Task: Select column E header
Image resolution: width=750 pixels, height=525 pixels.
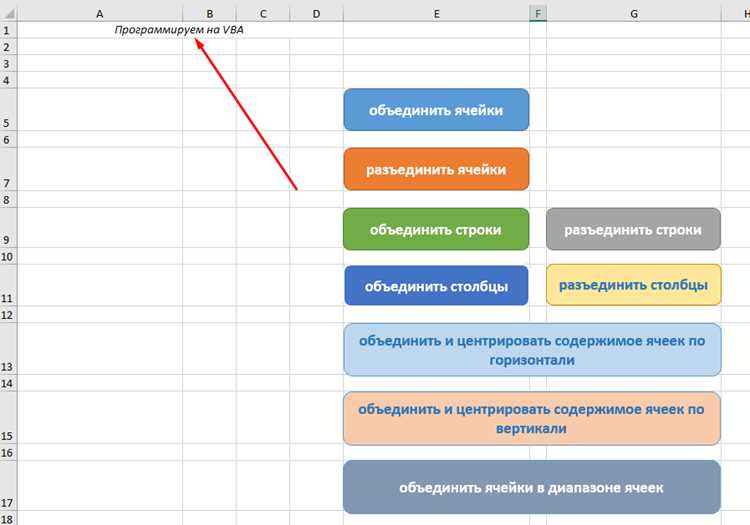Action: [x=436, y=14]
